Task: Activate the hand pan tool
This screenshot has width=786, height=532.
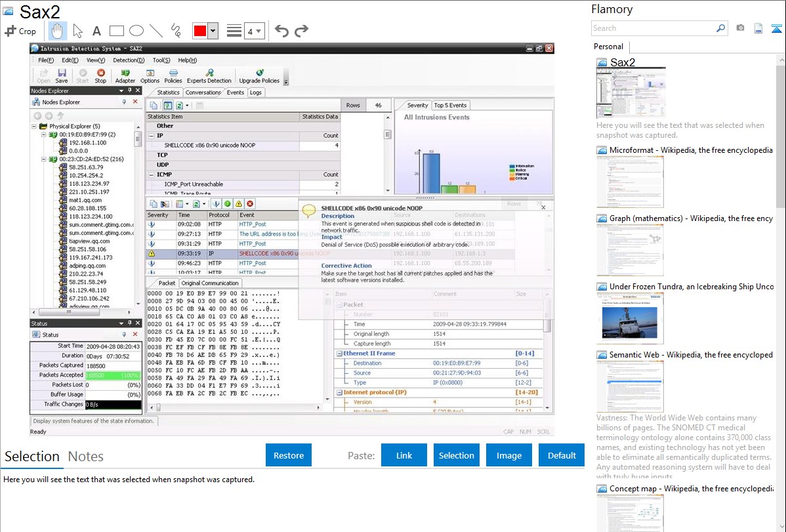Action: pos(57,31)
